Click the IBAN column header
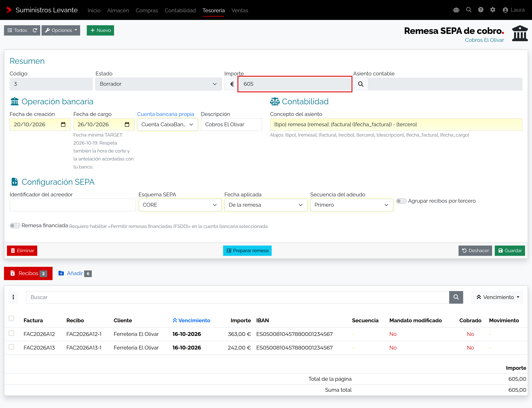The height and width of the screenshot is (408, 532). coord(263,321)
